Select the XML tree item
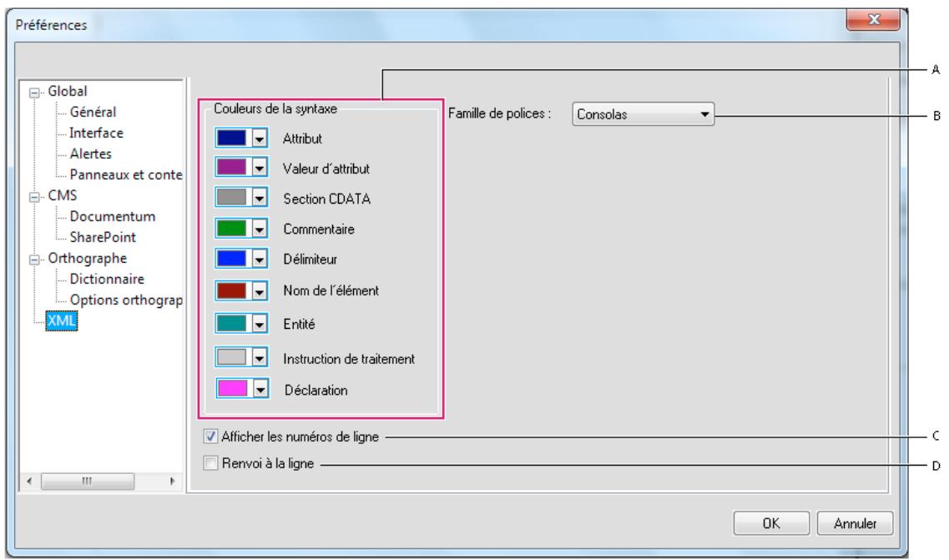 click(62, 320)
